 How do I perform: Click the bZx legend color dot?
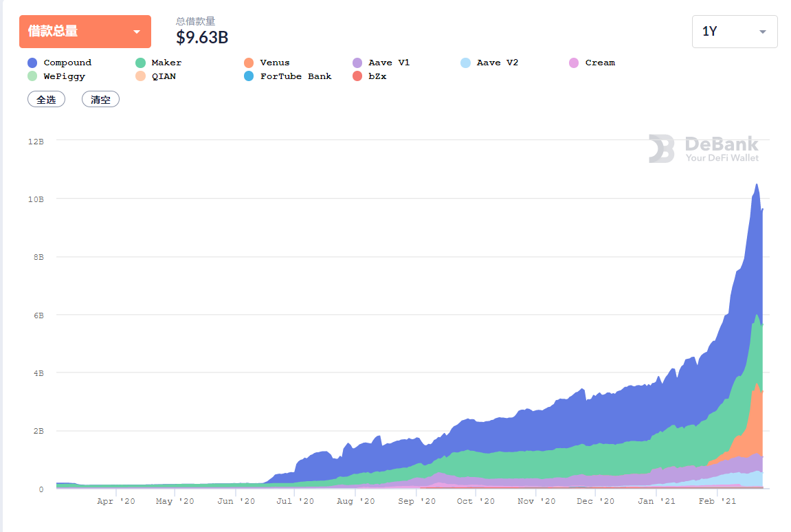357,76
